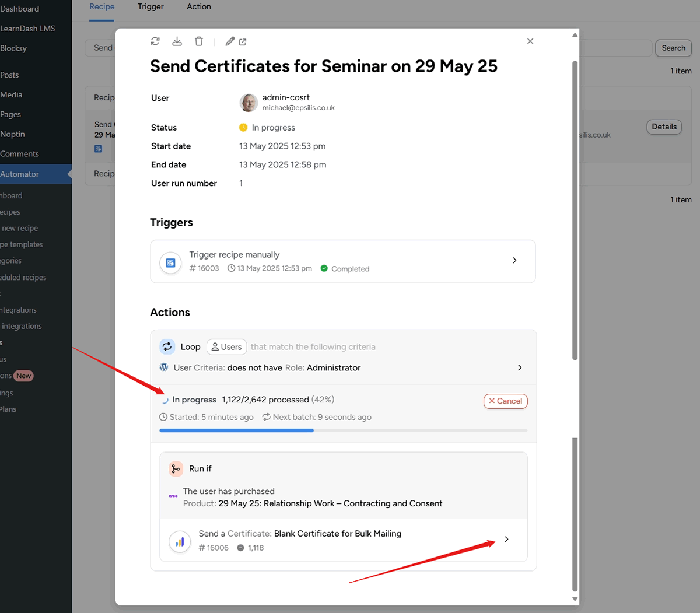The width and height of the screenshot is (700, 613).
Task: Click the search input field
Action: click(x=368, y=48)
